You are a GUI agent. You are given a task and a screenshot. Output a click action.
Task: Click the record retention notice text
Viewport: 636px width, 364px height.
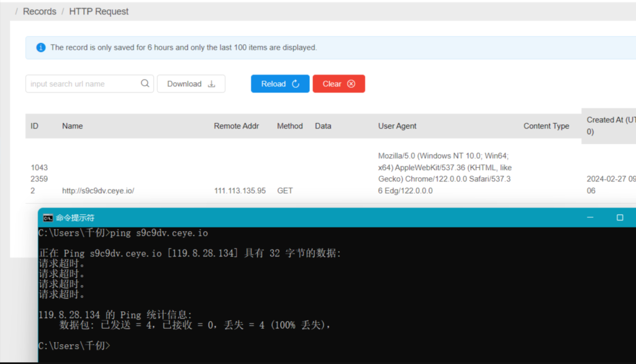tap(183, 47)
